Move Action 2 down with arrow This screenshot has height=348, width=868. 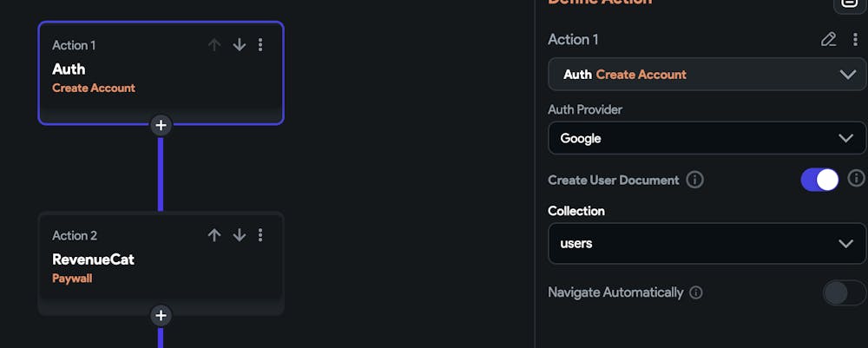[x=240, y=235]
